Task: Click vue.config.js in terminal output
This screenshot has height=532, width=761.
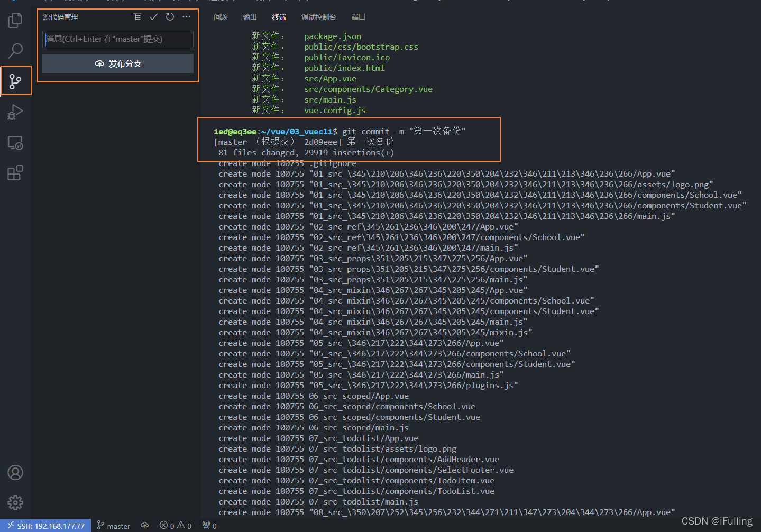Action: 335,110
